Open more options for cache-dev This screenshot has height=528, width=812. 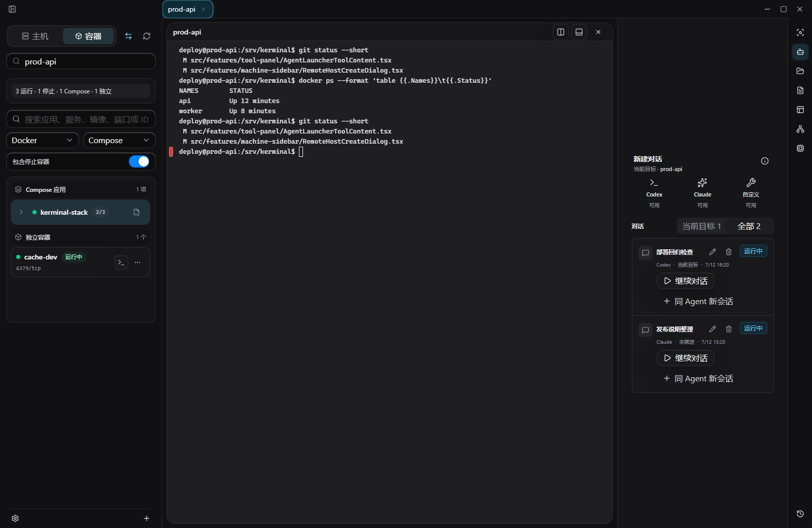coord(138,262)
